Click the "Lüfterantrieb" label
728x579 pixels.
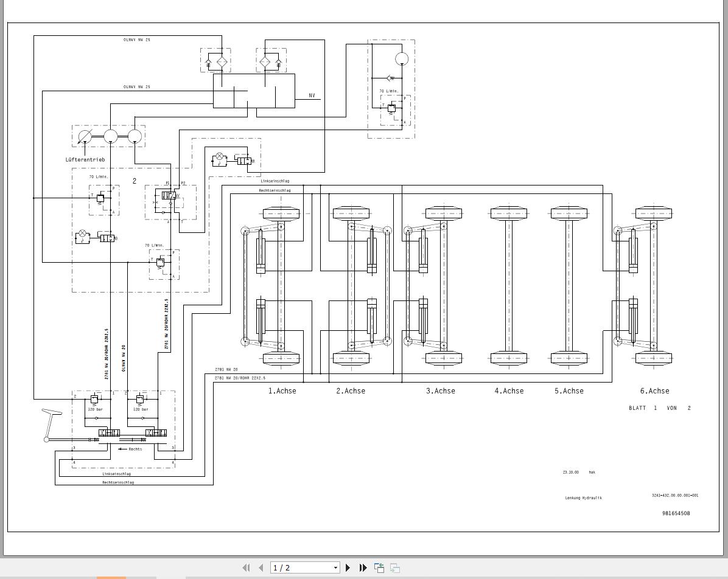(85, 160)
